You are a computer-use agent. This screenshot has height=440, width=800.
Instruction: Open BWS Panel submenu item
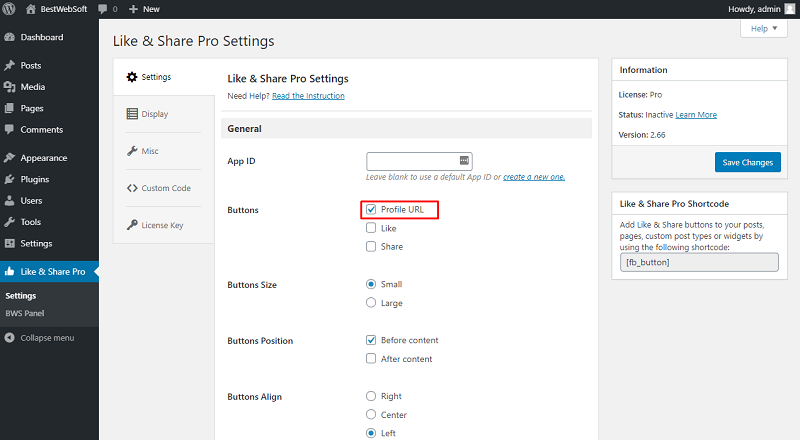coord(25,313)
